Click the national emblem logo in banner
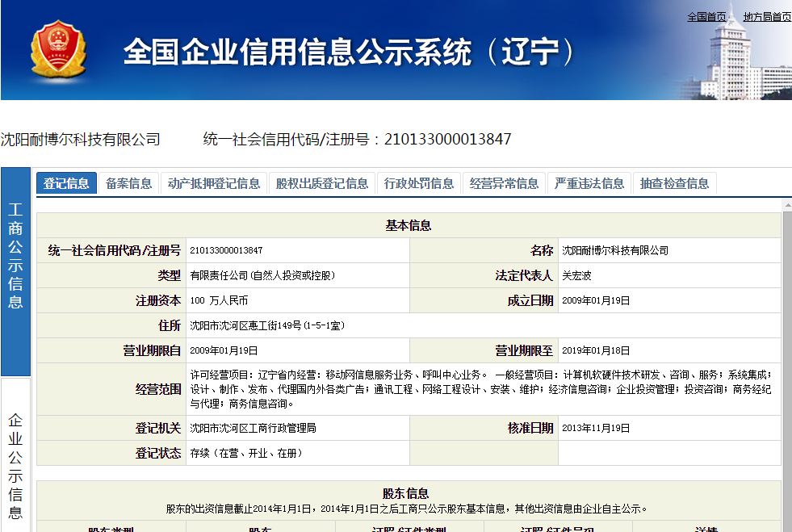792x532 pixels. click(x=57, y=51)
